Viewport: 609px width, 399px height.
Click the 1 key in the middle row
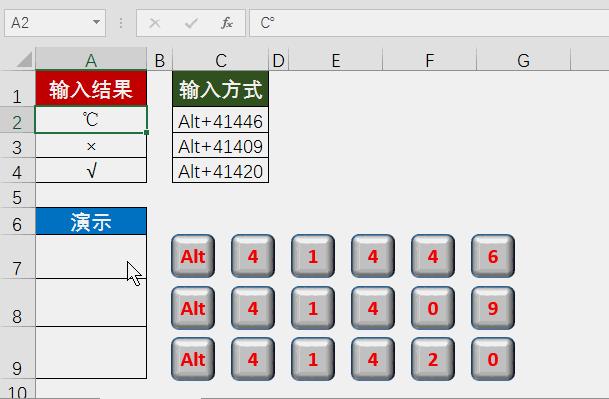coord(313,308)
